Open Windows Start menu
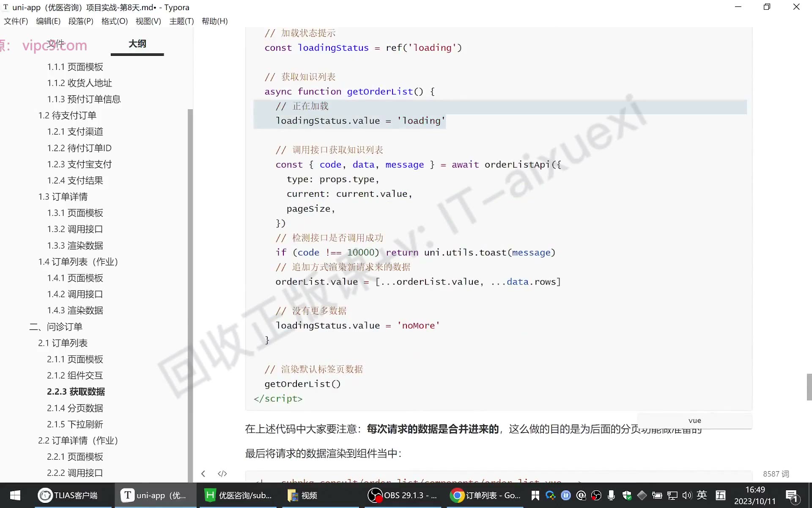The height and width of the screenshot is (508, 812). point(15,495)
